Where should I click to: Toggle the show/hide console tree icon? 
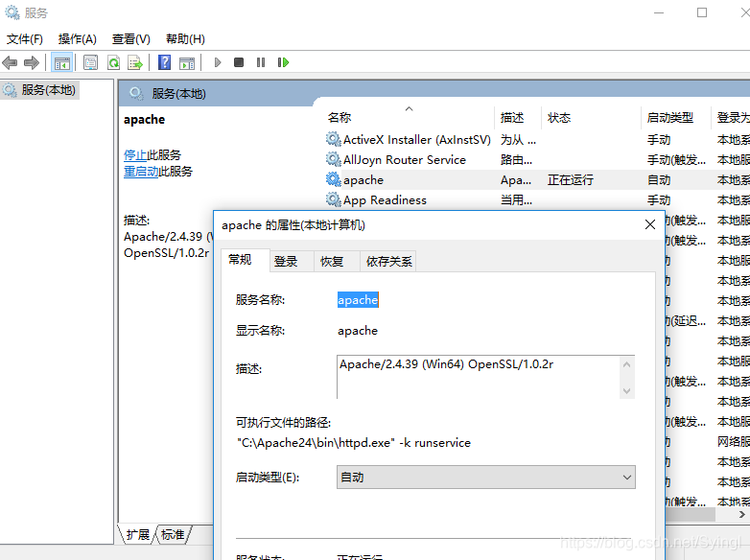click(x=62, y=62)
